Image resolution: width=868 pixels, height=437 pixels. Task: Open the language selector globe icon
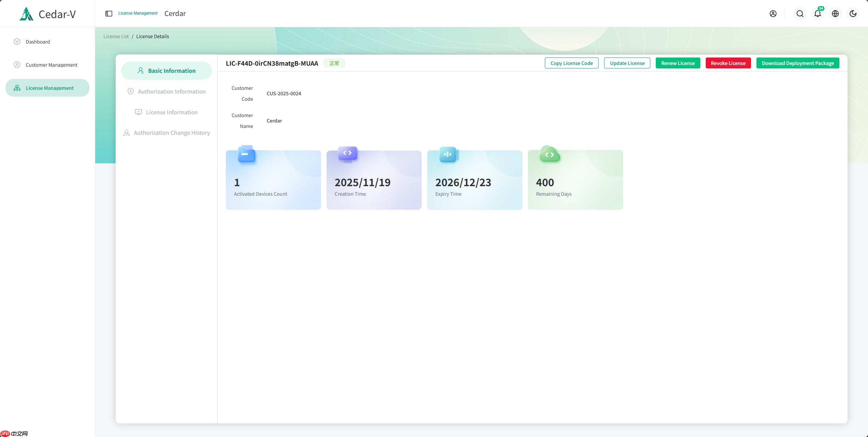point(835,14)
